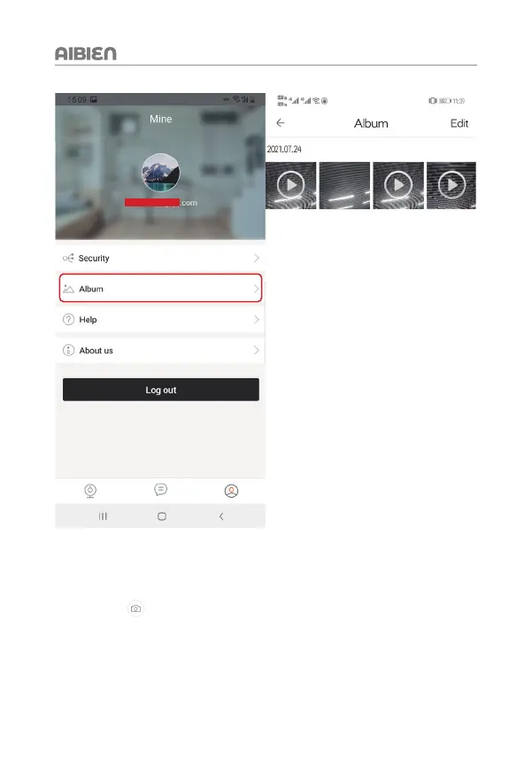The width and height of the screenshot is (532, 783).
Task: Tap the Android recent apps icon
Action: point(103,516)
